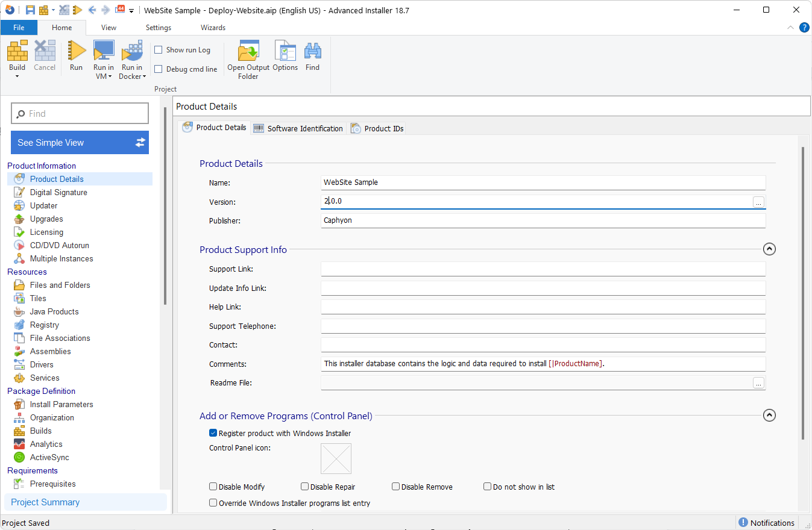This screenshot has width=812, height=530.
Task: Uncheck Register product with Windows Installer
Action: point(213,433)
